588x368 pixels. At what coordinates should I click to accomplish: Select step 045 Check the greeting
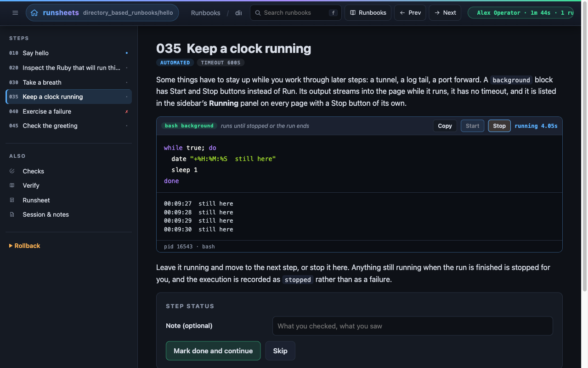pyautogui.click(x=69, y=126)
